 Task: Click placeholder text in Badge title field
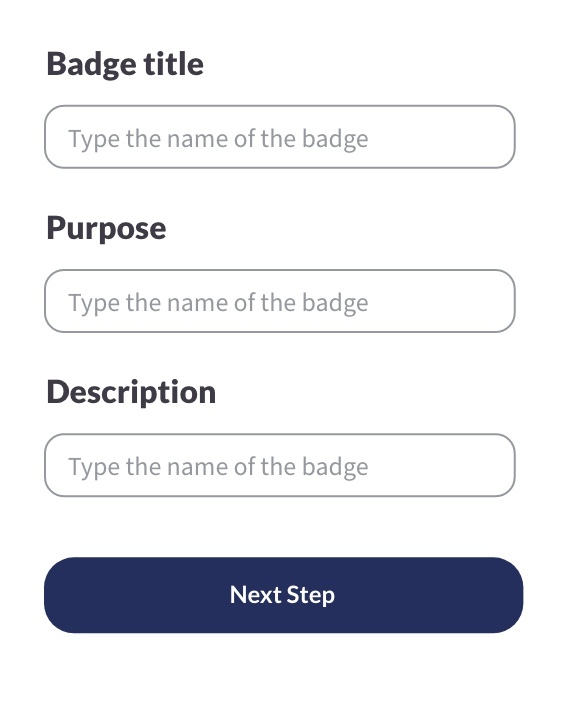tap(218, 139)
